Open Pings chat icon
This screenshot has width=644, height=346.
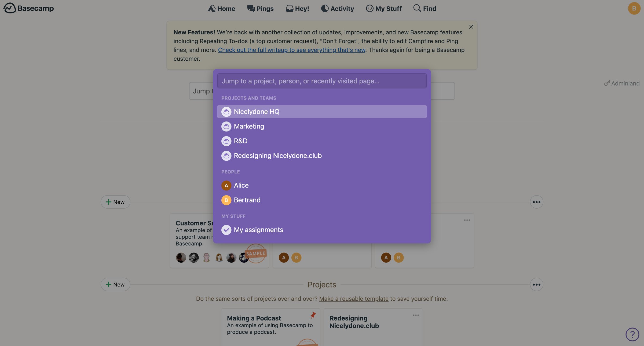point(251,8)
